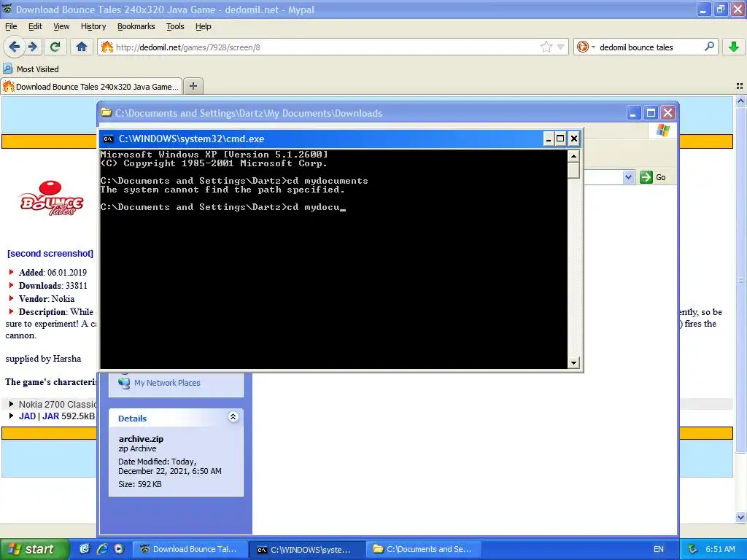Click the cmd scrollbar up arrow

coord(573,156)
